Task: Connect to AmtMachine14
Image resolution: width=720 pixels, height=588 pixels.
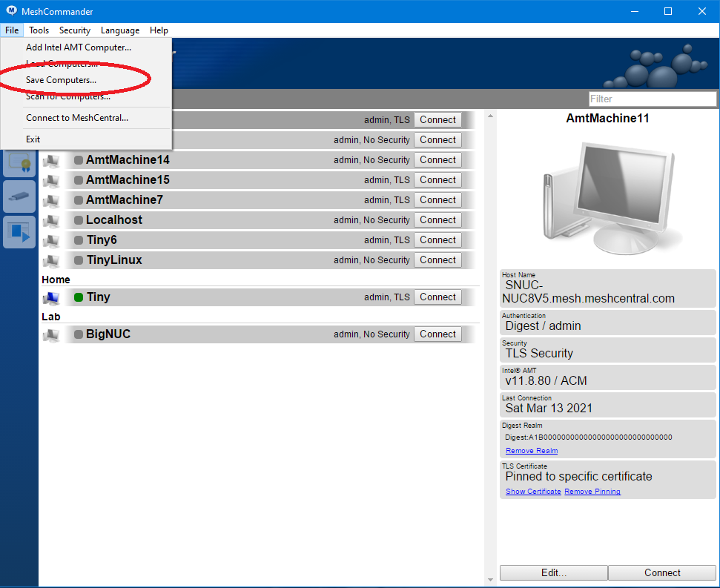Action: (x=437, y=159)
